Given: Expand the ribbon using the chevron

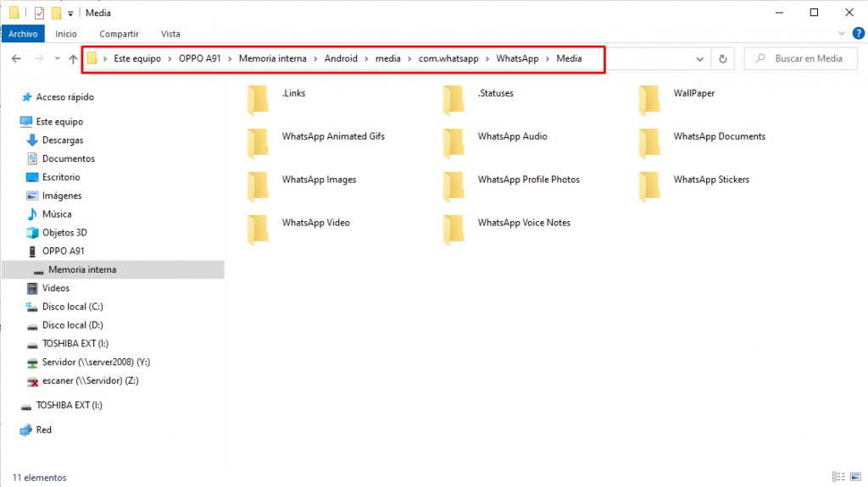Looking at the screenshot, I should tap(843, 34).
